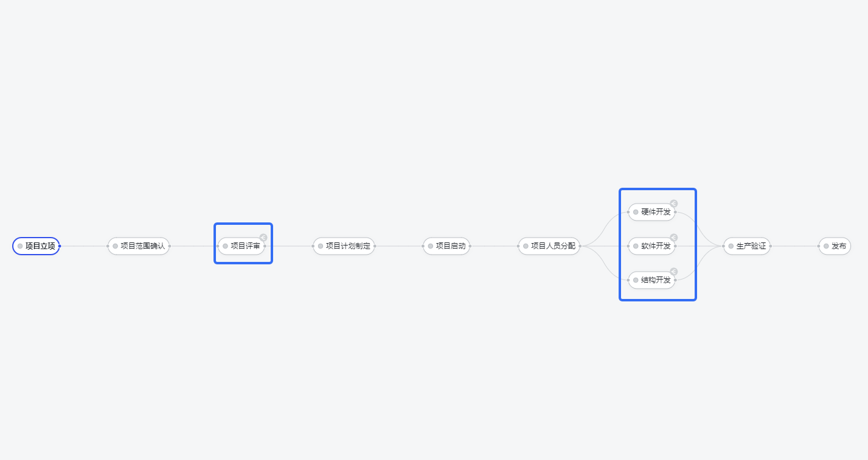
Task: Click the badge icon on 软件开发 node
Action: click(x=673, y=238)
